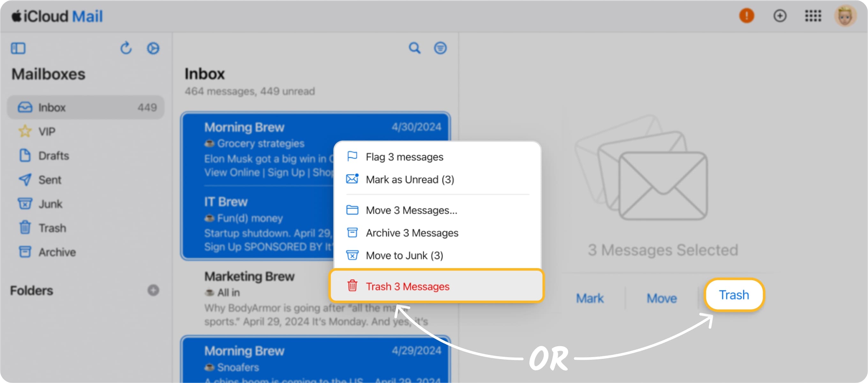
Task: Click the '3 Messages Selected' text
Action: tap(663, 250)
